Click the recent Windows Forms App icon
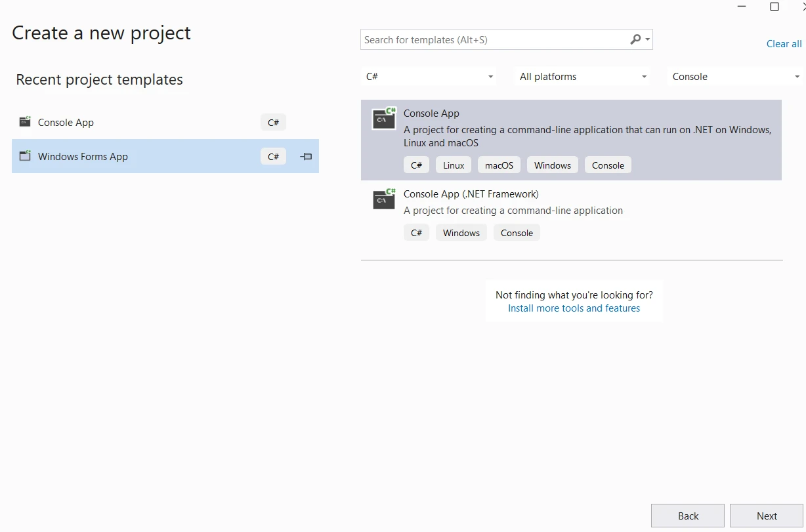 click(25, 156)
